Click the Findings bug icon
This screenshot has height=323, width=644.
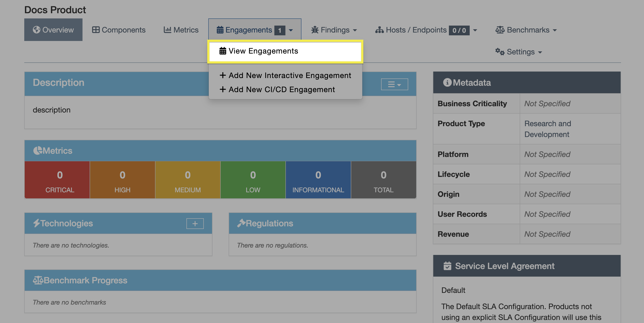[x=315, y=30]
